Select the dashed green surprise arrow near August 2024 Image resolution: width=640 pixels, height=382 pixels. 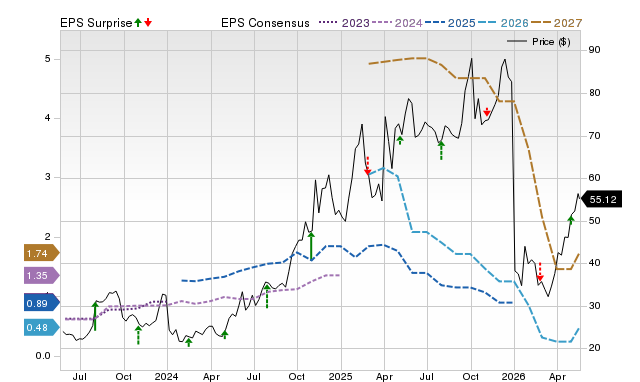point(267,296)
